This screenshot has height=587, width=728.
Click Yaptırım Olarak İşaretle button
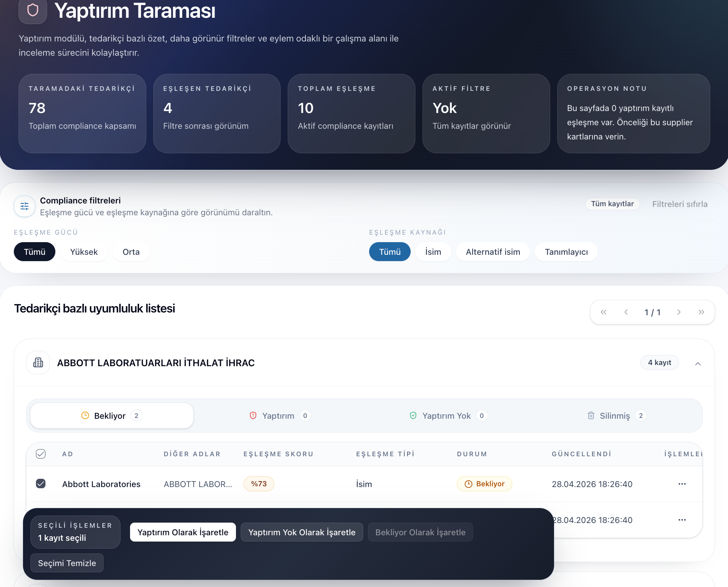click(183, 532)
